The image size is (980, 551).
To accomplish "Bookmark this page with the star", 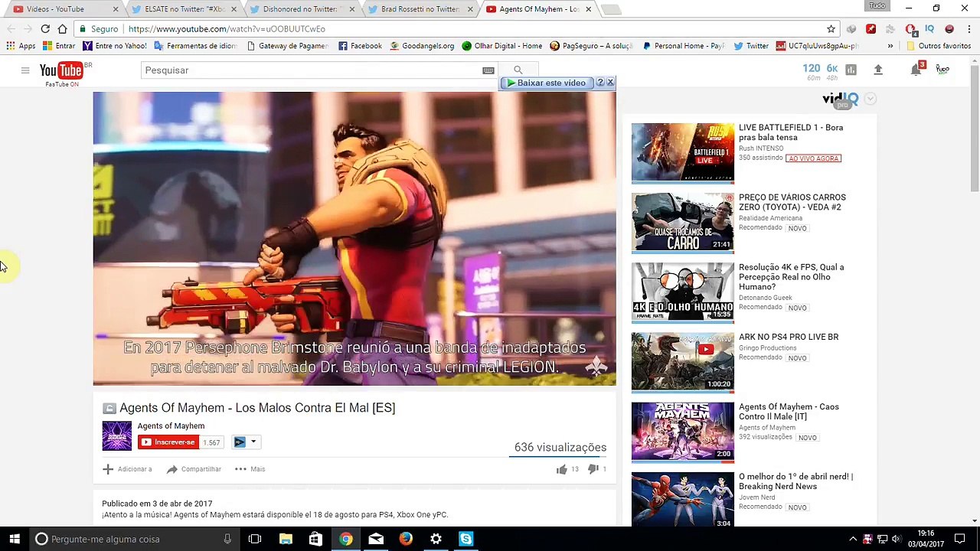I will click(x=831, y=29).
